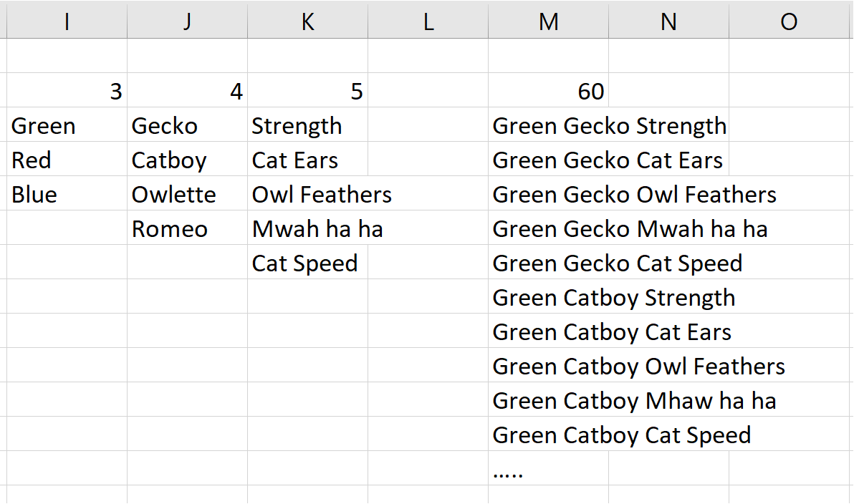Select the column O header
The width and height of the screenshot is (854, 504).
789,21
